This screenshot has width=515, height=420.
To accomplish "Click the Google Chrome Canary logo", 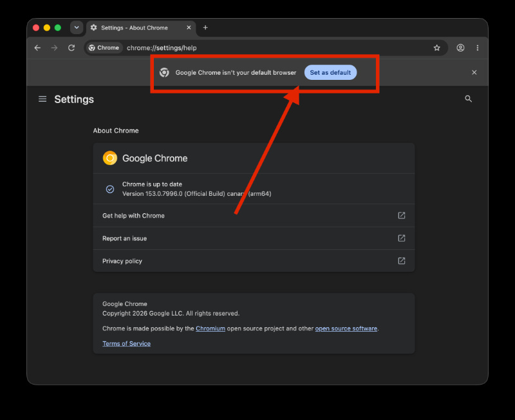I will [110, 158].
